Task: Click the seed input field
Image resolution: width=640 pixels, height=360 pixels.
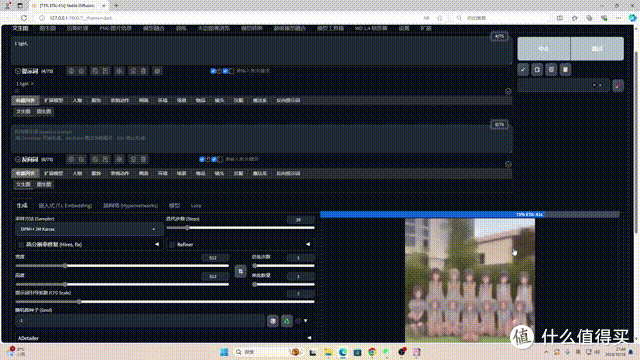Action: pyautogui.click(x=140, y=321)
